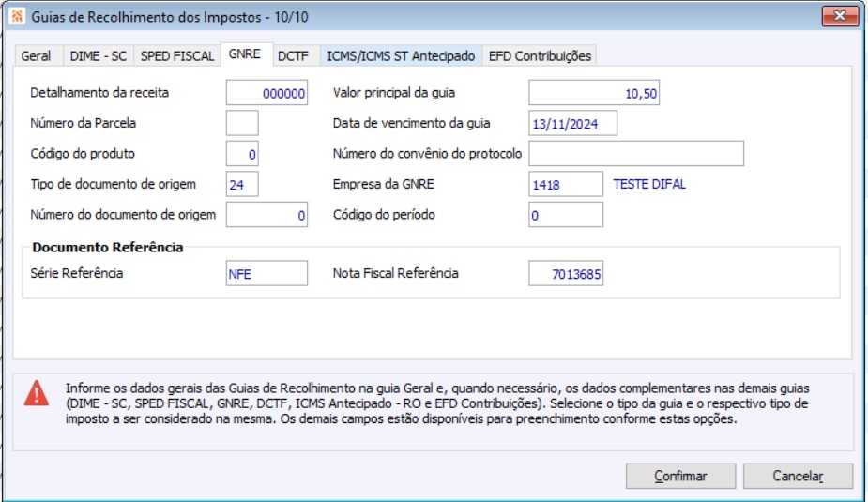Screen dimensions: 868x502
Task: Click the Nota Fiscal Referência label
Action: [395, 273]
